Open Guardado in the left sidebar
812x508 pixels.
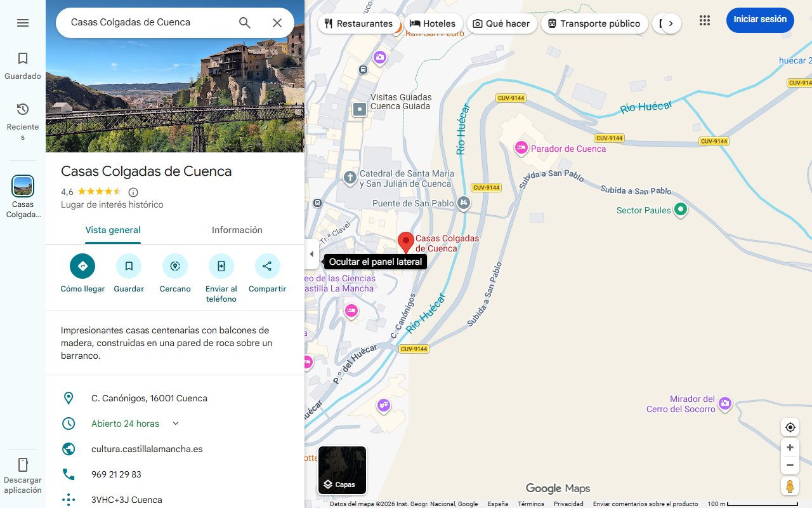[x=23, y=63]
